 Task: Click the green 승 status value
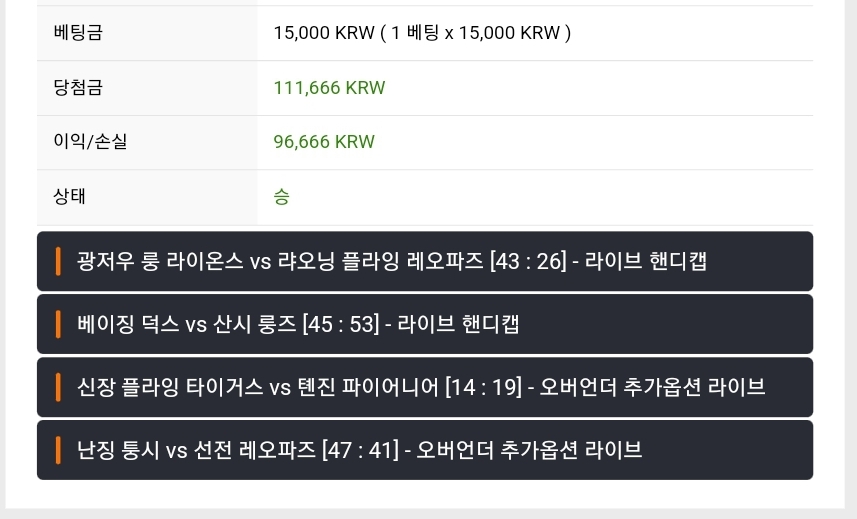281,196
